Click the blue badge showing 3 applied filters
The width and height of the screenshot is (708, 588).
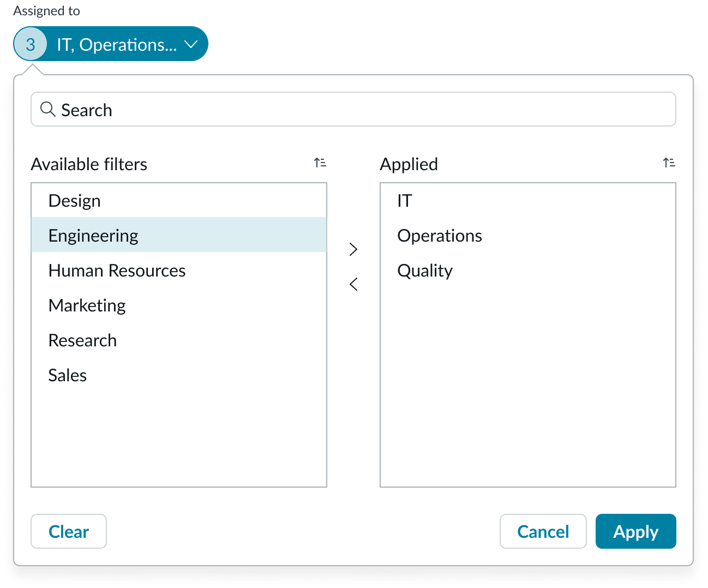pos(30,44)
